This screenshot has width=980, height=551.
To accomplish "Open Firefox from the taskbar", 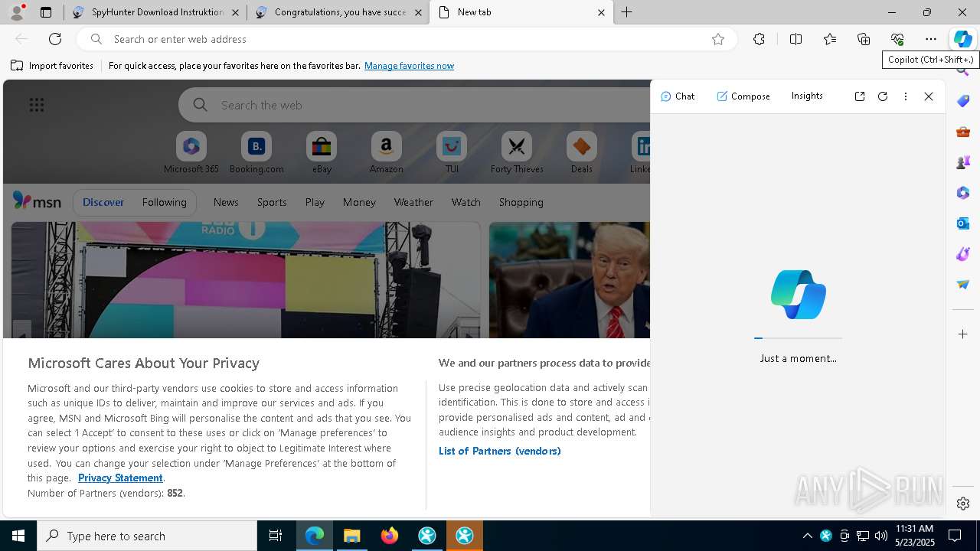I will point(390,536).
